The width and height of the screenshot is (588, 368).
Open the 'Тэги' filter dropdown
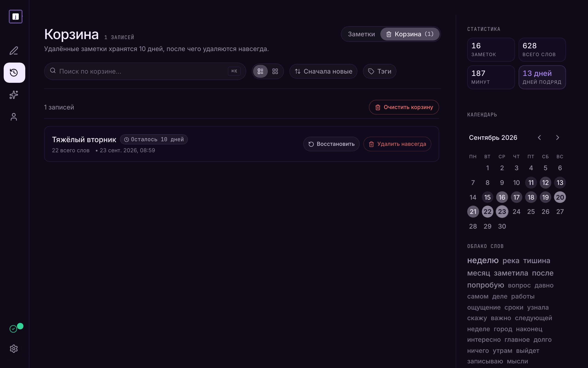pyautogui.click(x=379, y=71)
